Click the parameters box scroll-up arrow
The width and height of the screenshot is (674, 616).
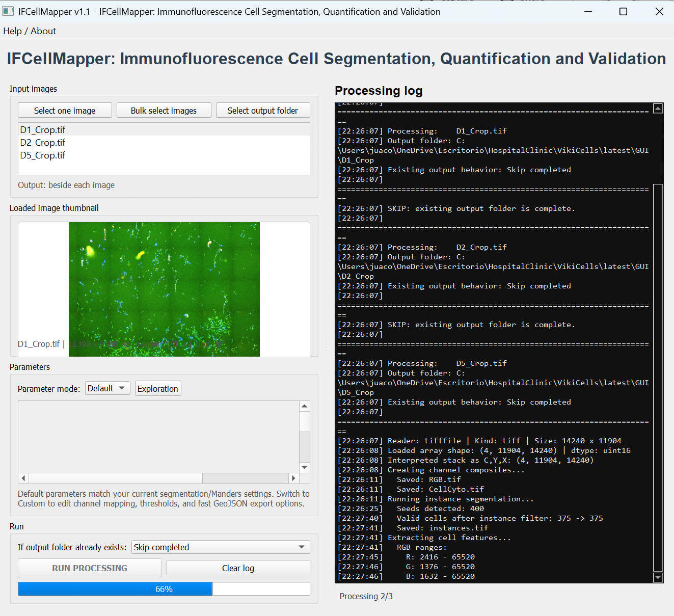click(305, 406)
